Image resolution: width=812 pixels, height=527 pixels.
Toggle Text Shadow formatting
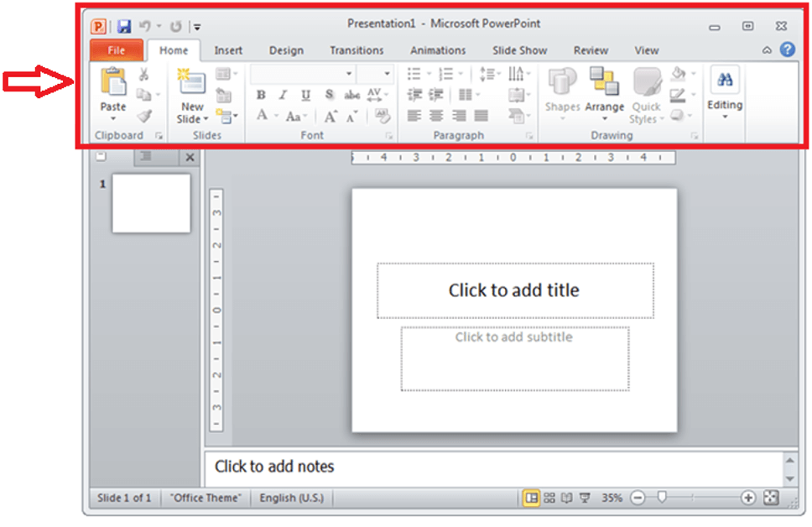329,95
